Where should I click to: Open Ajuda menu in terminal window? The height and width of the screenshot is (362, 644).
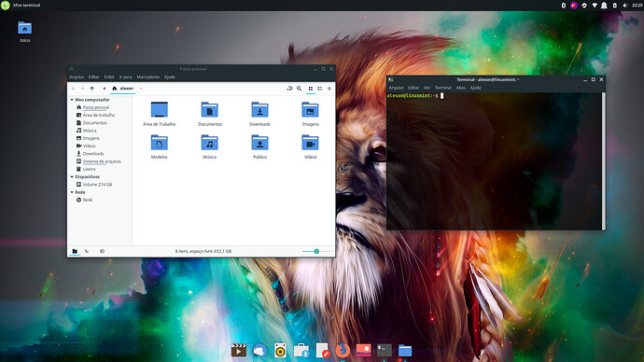(x=475, y=88)
